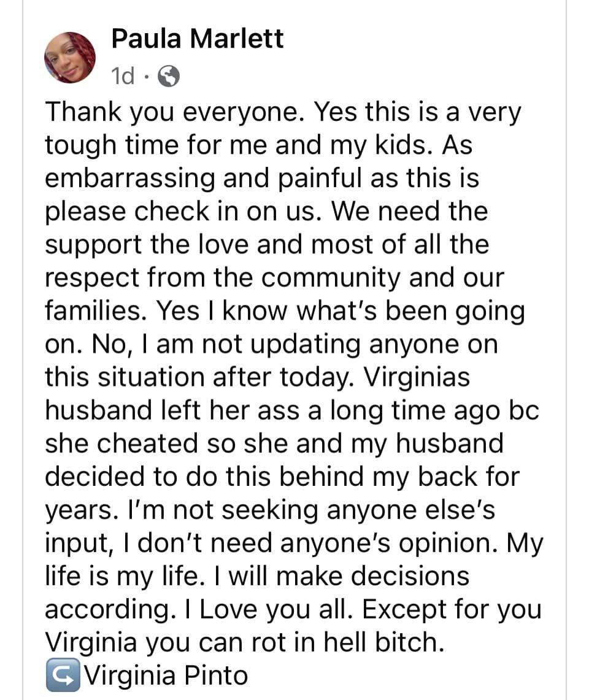Click the line 'life is my life. I will make decisions'

tap(257, 576)
